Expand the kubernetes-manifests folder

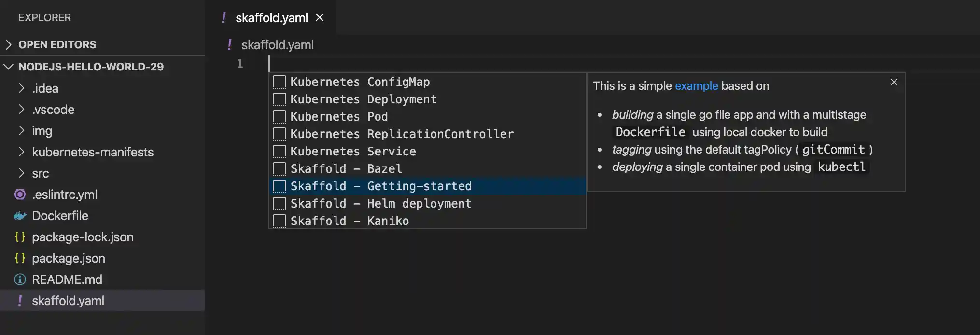21,152
